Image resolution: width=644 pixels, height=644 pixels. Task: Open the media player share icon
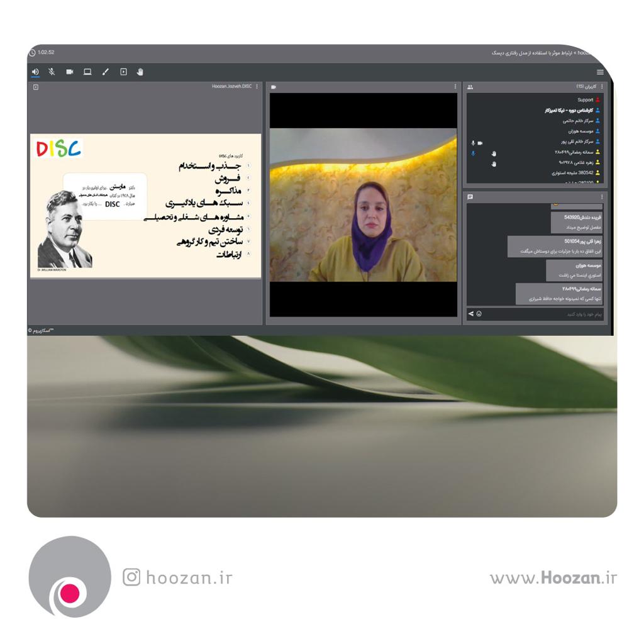coord(123,72)
